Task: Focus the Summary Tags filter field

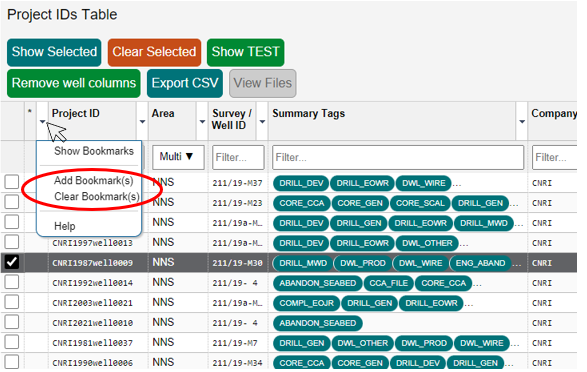Action: (398, 157)
